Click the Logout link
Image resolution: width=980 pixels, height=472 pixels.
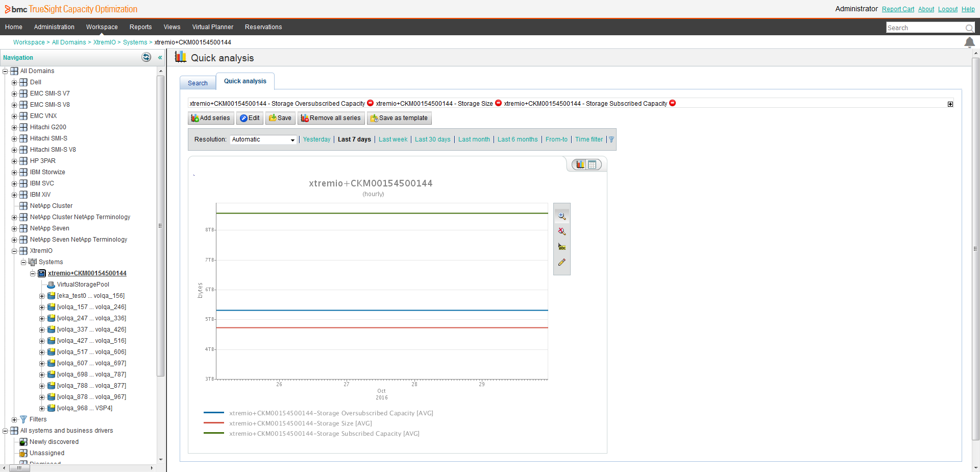[948, 9]
